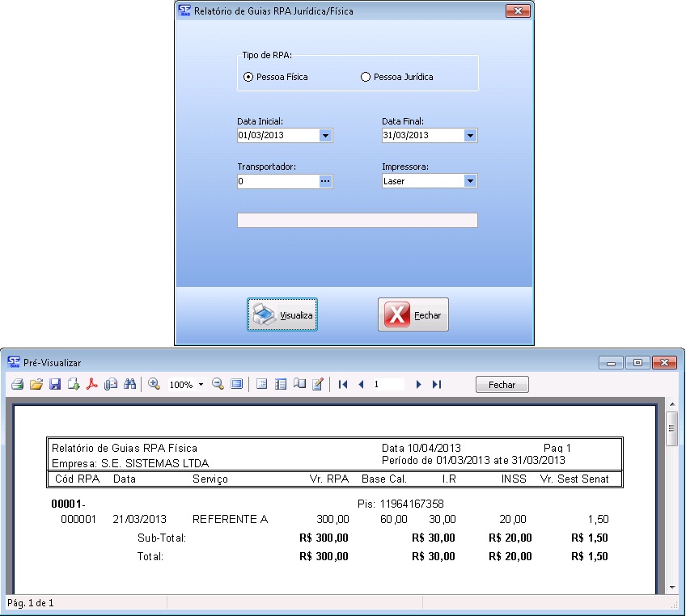Open the Data Inicial date dropdown
The image size is (686, 616).
[x=325, y=136]
